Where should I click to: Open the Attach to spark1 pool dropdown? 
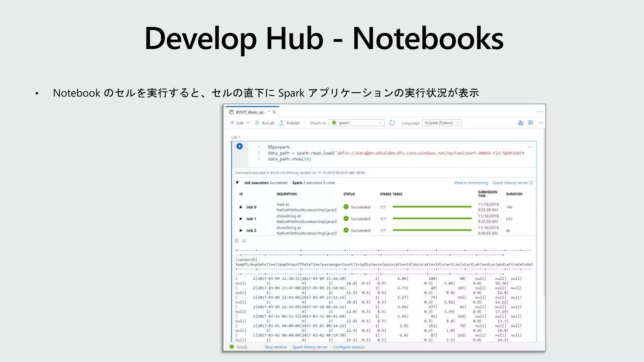click(x=357, y=123)
